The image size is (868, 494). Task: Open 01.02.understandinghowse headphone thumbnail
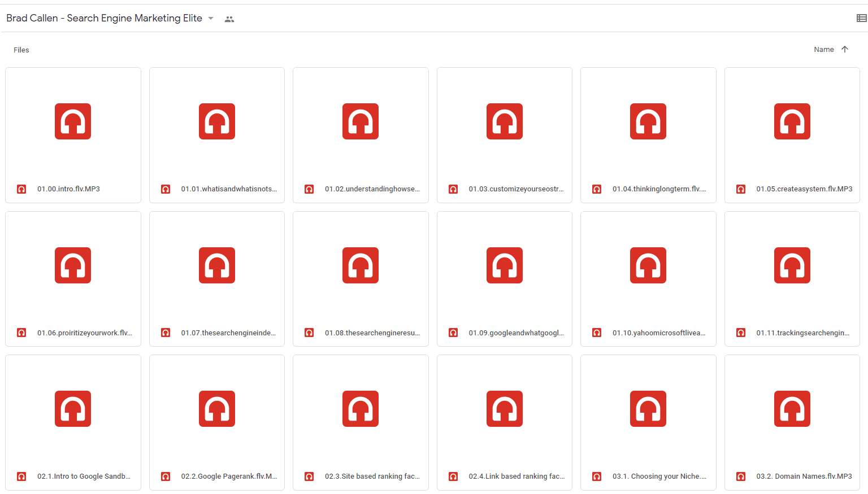pyautogui.click(x=361, y=121)
